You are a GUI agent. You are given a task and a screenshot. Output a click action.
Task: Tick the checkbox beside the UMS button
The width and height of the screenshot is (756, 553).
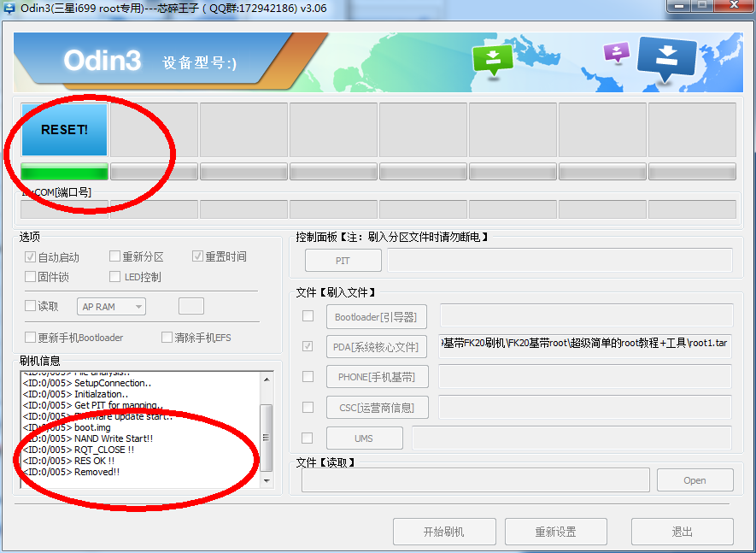click(x=308, y=438)
